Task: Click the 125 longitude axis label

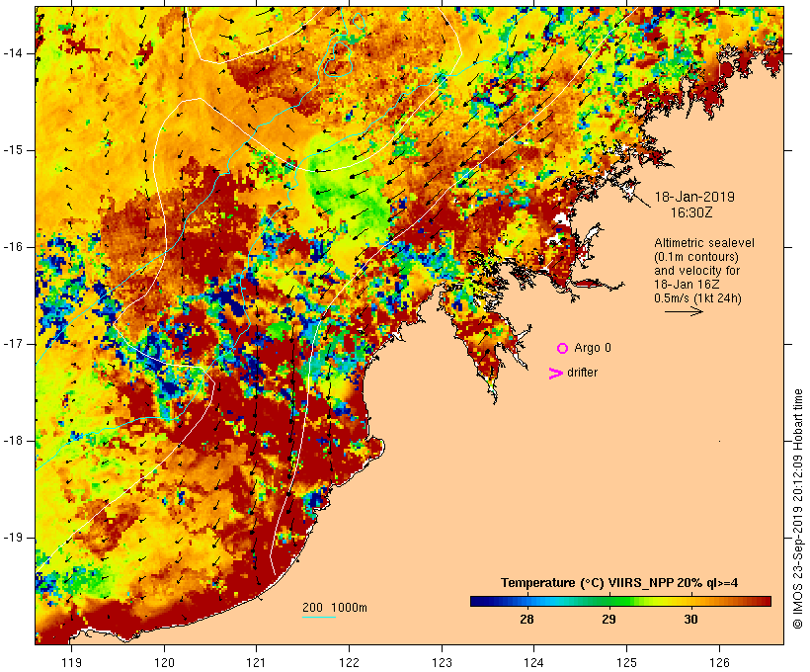Action: click(x=626, y=662)
